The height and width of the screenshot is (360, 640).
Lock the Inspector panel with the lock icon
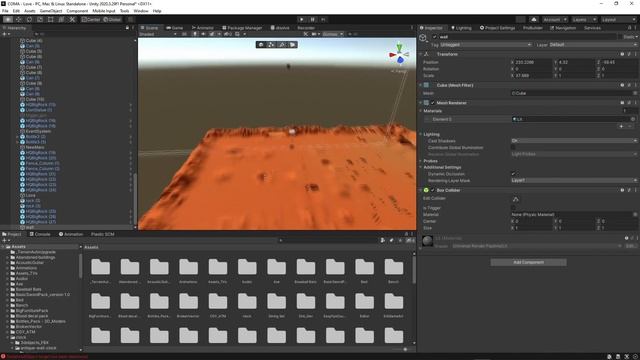pos(629,28)
